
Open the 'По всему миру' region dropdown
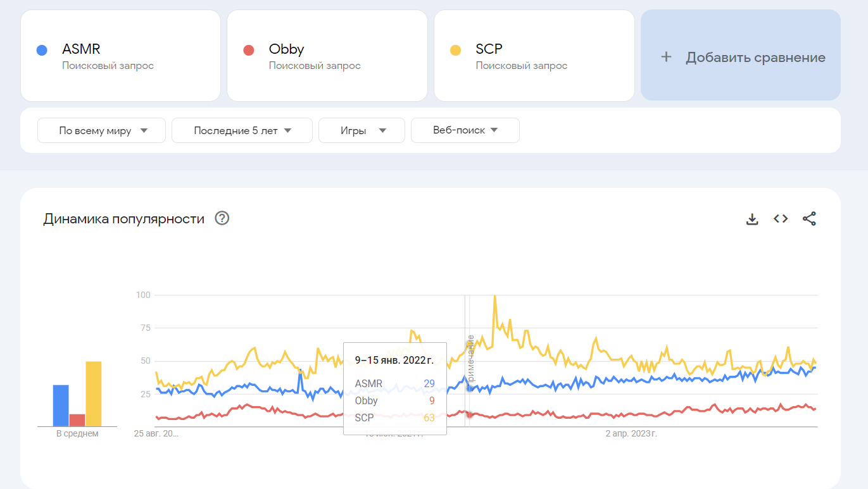[x=102, y=130]
